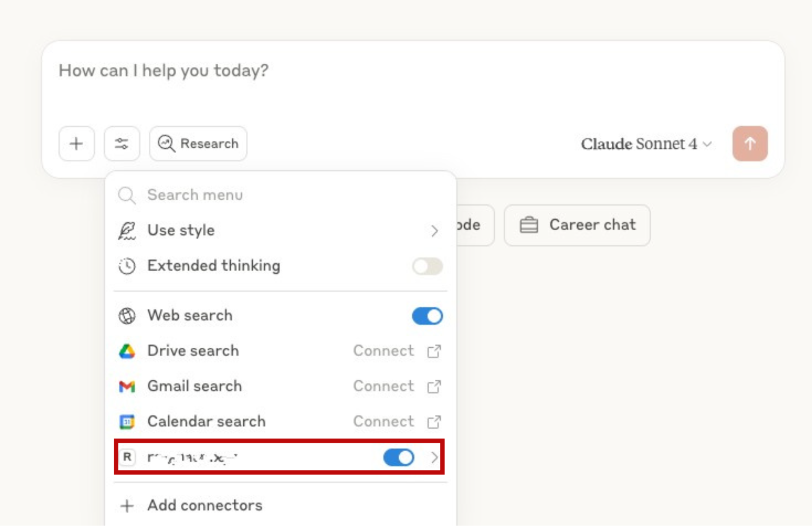Viewport: 812px width, 526px height.
Task: Open the Career chat suggestion
Action: (x=577, y=225)
